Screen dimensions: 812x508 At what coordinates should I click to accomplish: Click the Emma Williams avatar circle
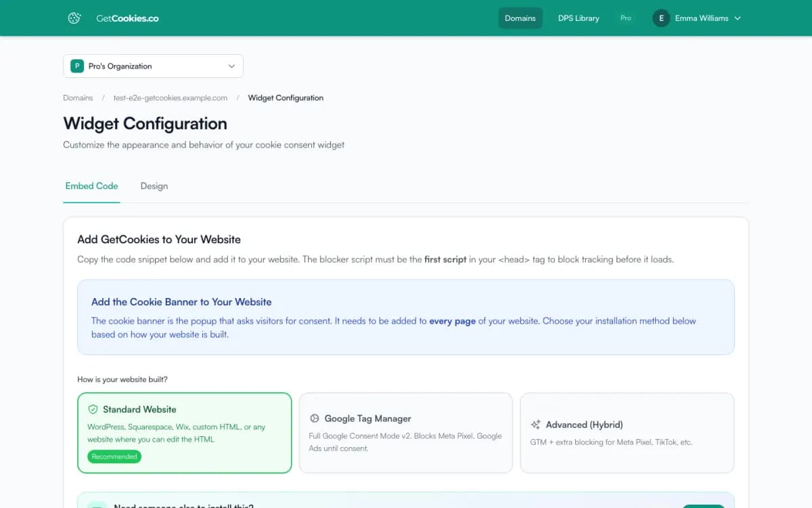(x=661, y=18)
